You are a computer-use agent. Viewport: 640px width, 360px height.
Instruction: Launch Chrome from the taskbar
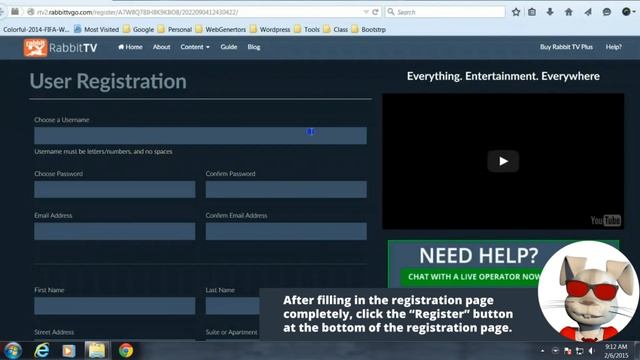point(126,351)
